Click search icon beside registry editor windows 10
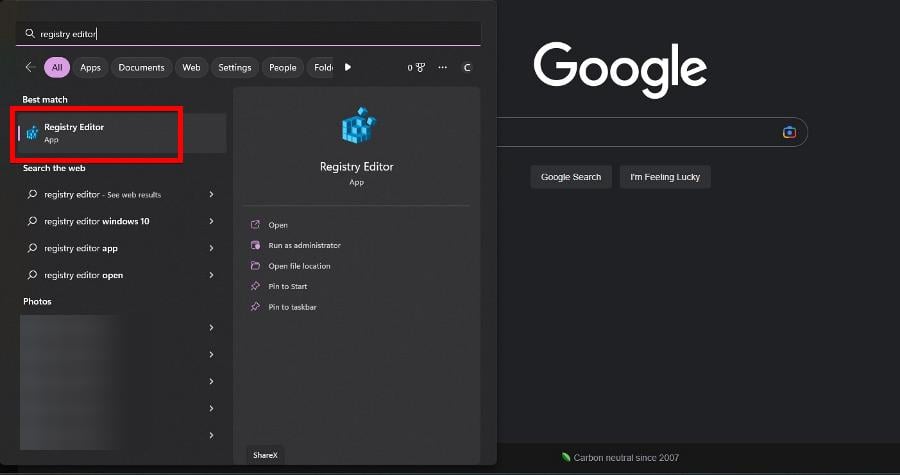 point(32,221)
